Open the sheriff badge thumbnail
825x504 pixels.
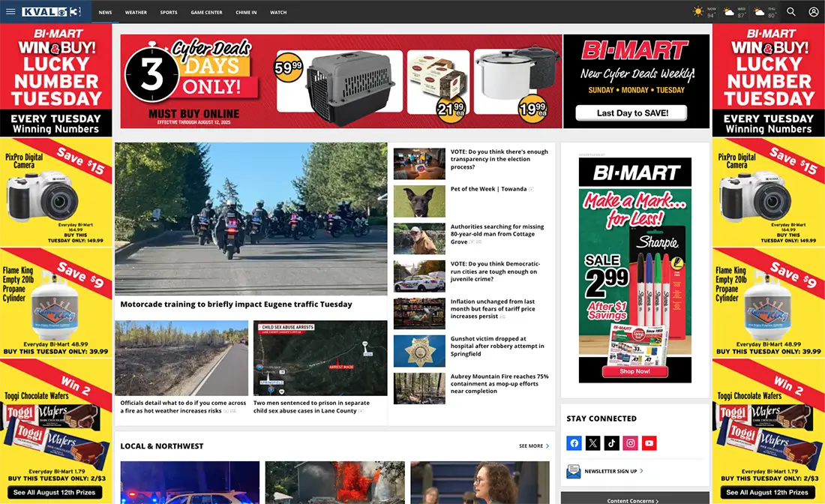tap(419, 352)
